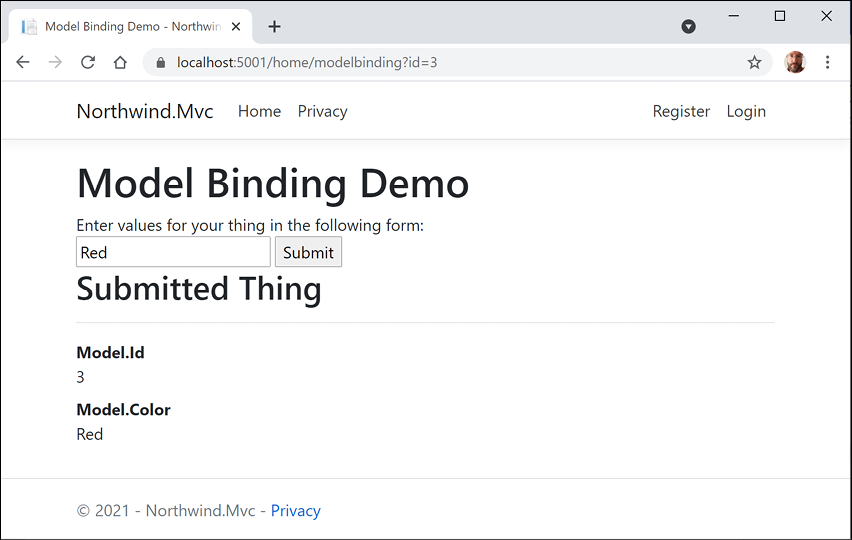The image size is (852, 540).
Task: Click the browser forward arrow
Action: pos(55,62)
